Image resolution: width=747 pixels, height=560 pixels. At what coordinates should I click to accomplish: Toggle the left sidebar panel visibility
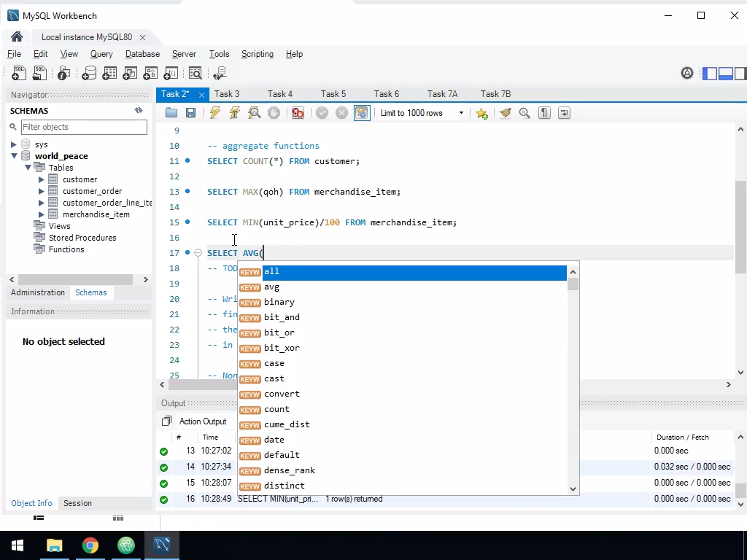click(x=710, y=73)
